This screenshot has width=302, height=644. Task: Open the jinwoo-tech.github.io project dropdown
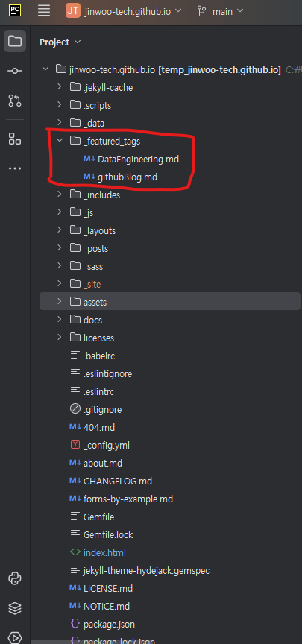click(123, 11)
